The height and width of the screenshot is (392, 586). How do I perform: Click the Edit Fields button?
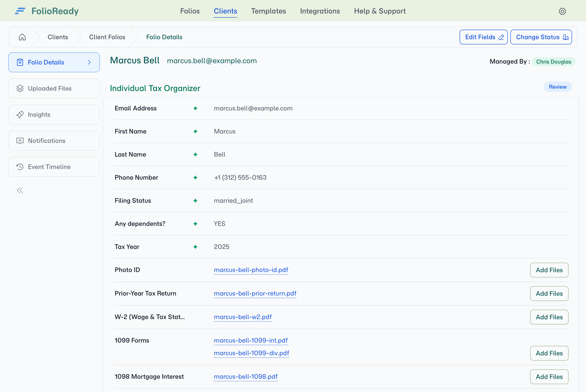(483, 37)
